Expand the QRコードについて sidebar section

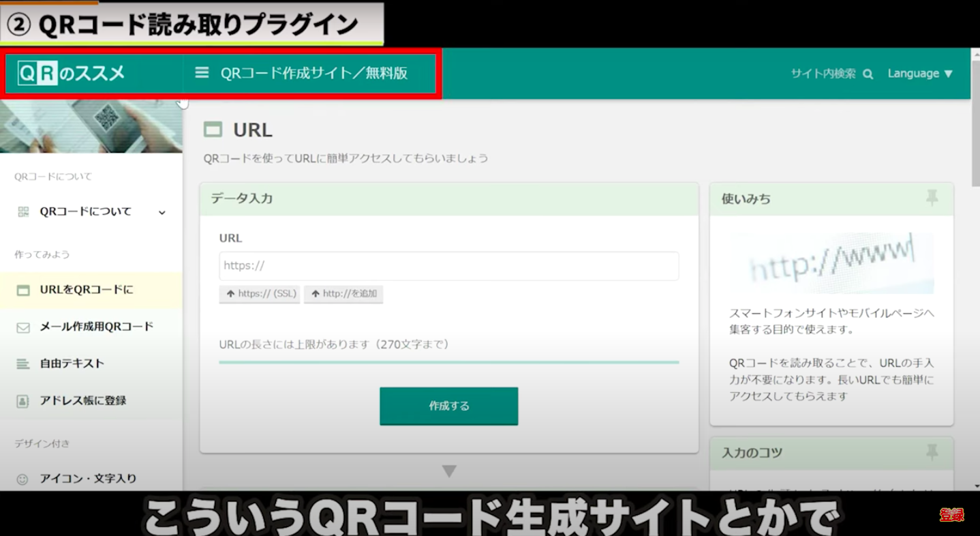[x=162, y=212]
